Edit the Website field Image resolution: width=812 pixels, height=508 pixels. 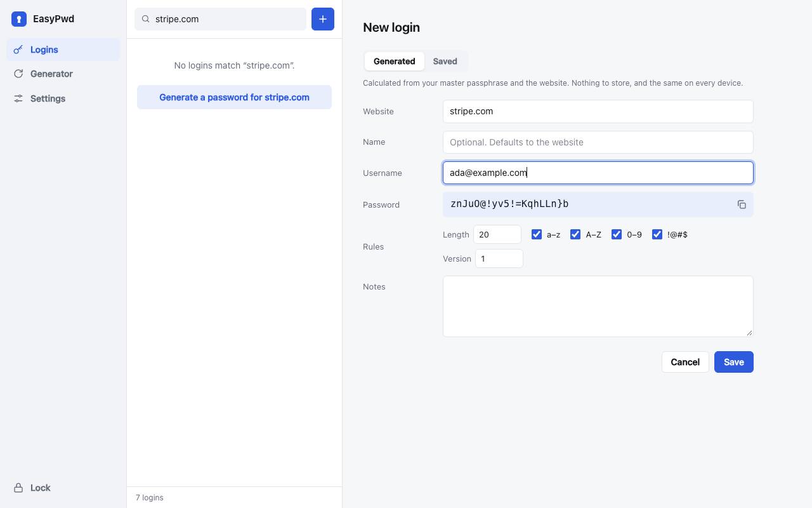(598, 111)
